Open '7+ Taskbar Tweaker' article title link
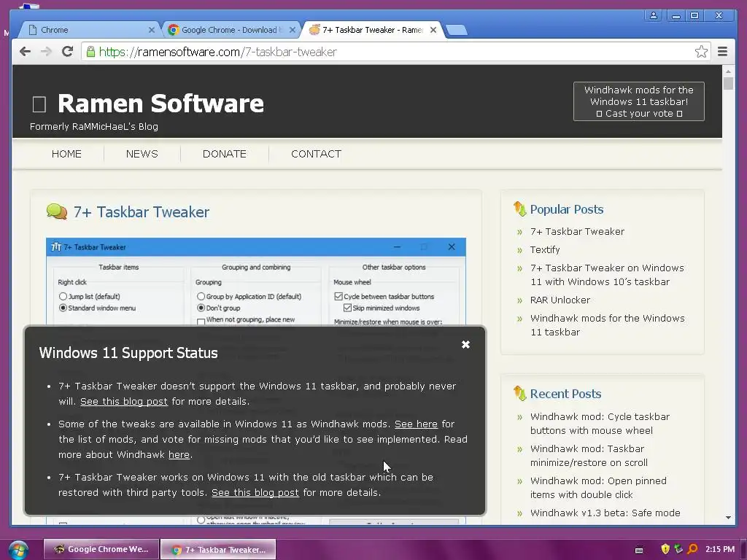The width and height of the screenshot is (747, 560). pyautogui.click(x=141, y=212)
